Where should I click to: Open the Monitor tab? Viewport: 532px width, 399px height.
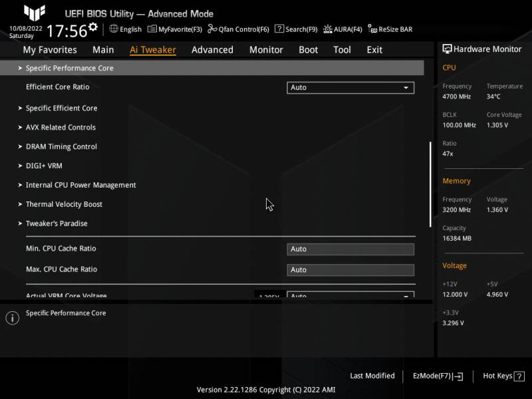click(266, 50)
